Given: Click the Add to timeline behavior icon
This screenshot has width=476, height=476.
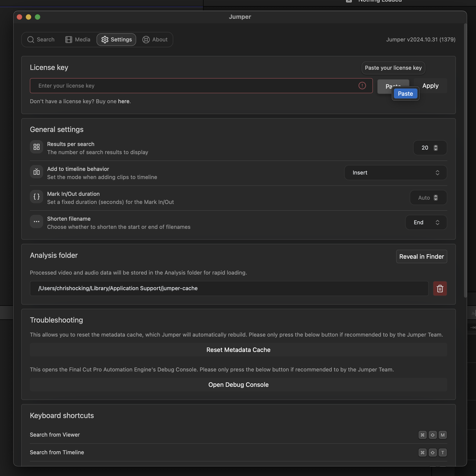Looking at the screenshot, I should tap(36, 172).
